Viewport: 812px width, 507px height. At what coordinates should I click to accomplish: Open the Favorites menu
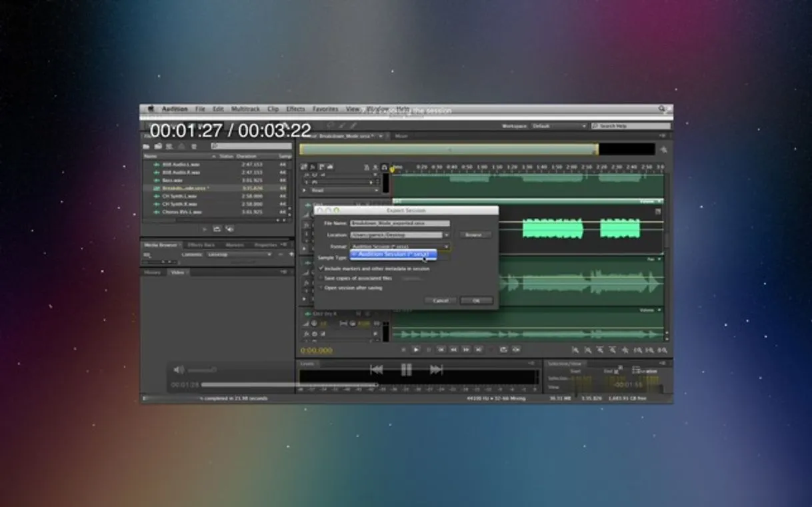click(325, 109)
